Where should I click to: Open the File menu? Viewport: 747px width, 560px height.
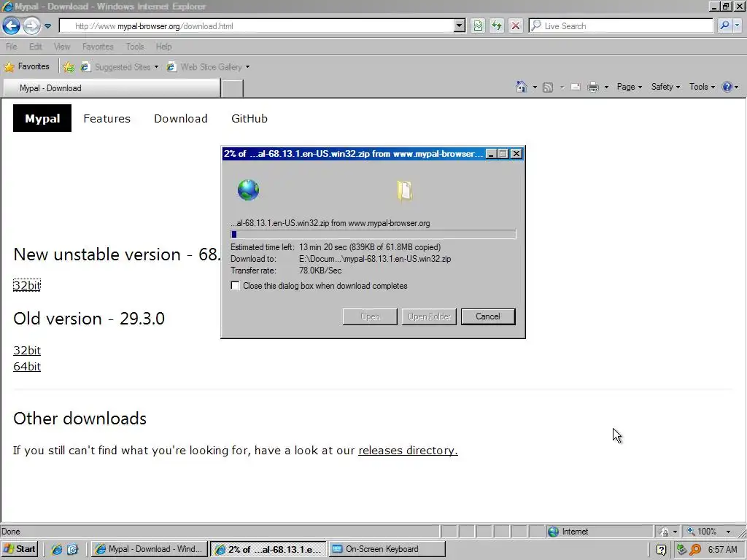point(12,47)
